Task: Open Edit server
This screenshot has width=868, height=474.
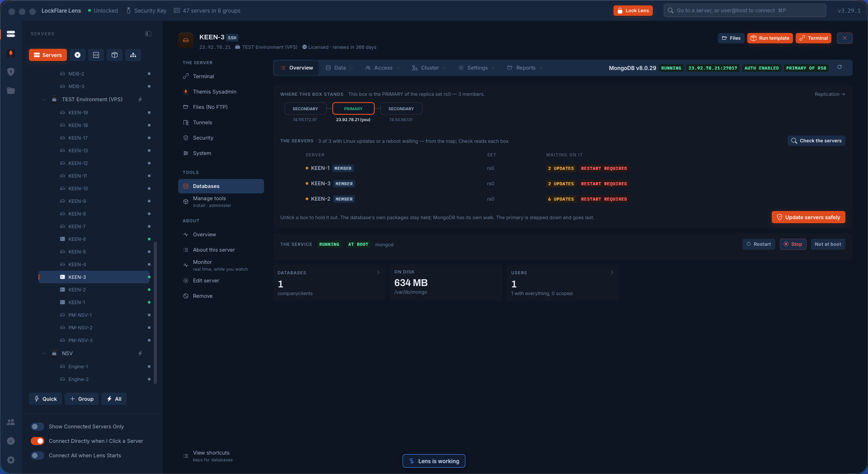Action: click(221, 281)
